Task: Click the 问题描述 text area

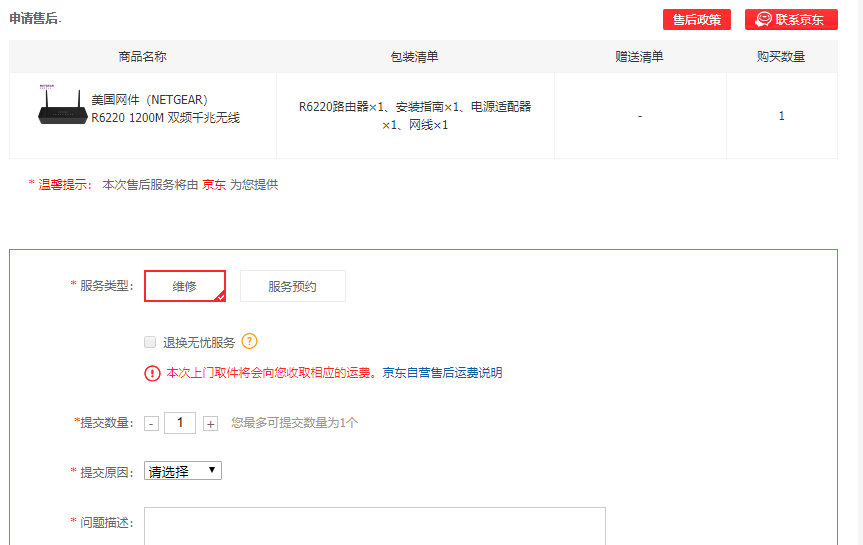Action: [x=375, y=526]
